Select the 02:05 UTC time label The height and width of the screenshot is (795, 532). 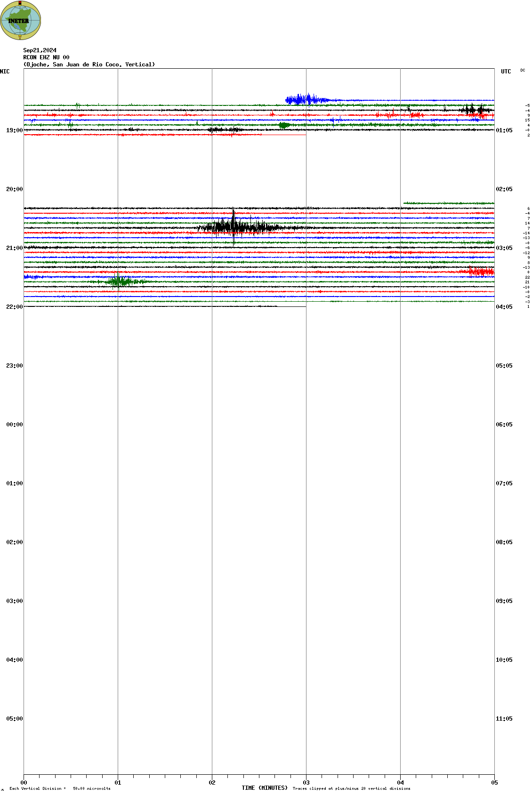(x=504, y=189)
